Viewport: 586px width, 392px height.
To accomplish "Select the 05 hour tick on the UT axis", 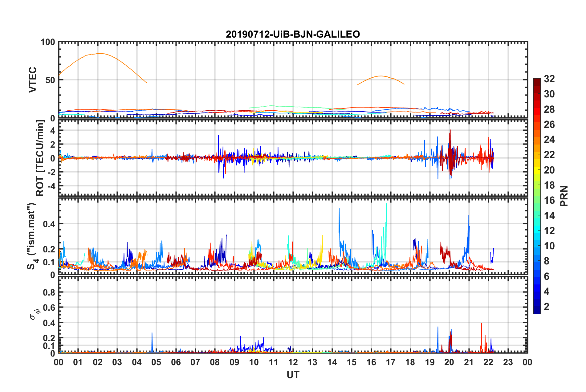I will pos(156,362).
